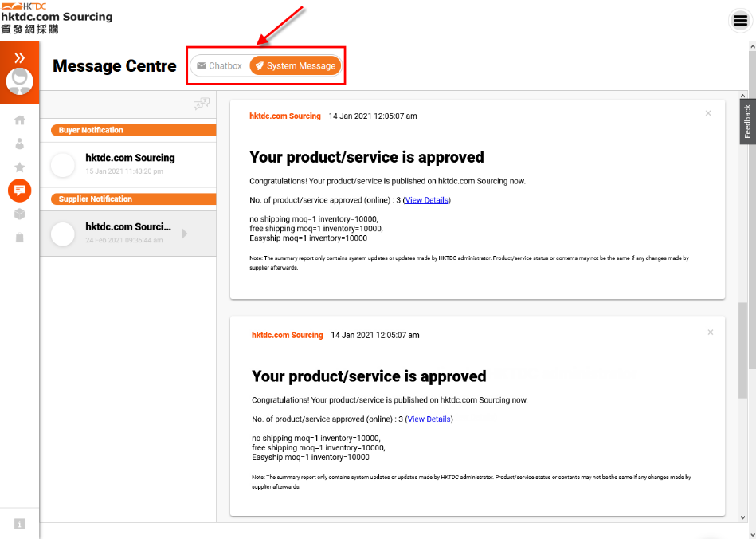Go to Home via sidebar house icon
The image size is (756, 539).
(x=20, y=120)
